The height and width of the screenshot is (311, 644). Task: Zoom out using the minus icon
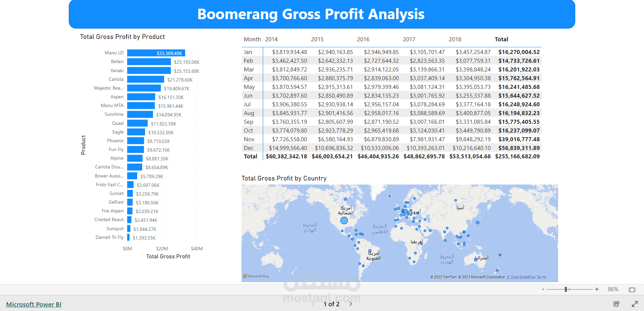click(x=543, y=289)
